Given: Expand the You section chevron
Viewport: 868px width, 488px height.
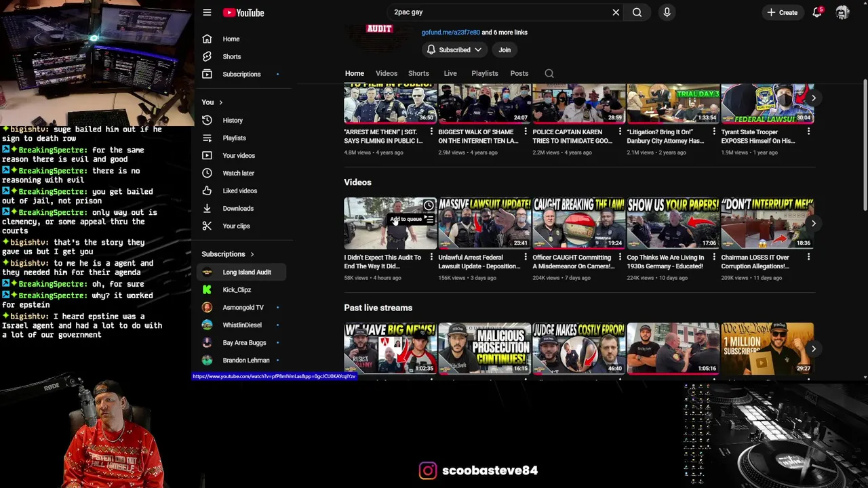Looking at the screenshot, I should tap(220, 102).
